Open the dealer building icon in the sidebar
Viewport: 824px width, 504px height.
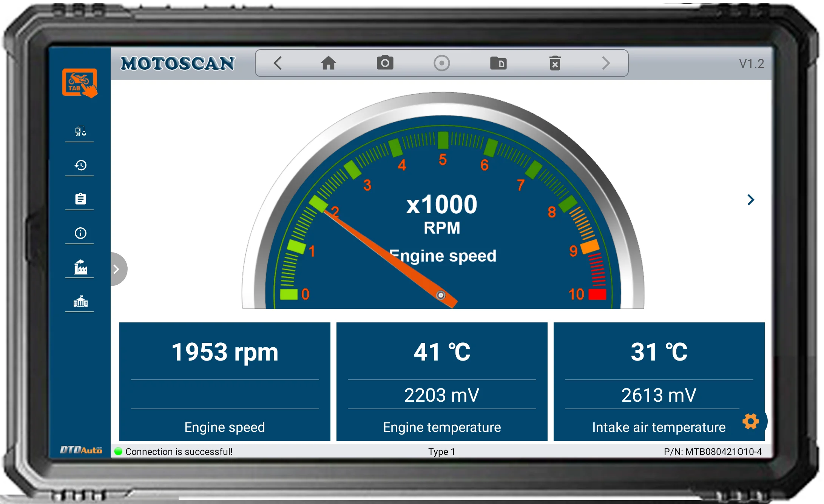[x=80, y=301]
